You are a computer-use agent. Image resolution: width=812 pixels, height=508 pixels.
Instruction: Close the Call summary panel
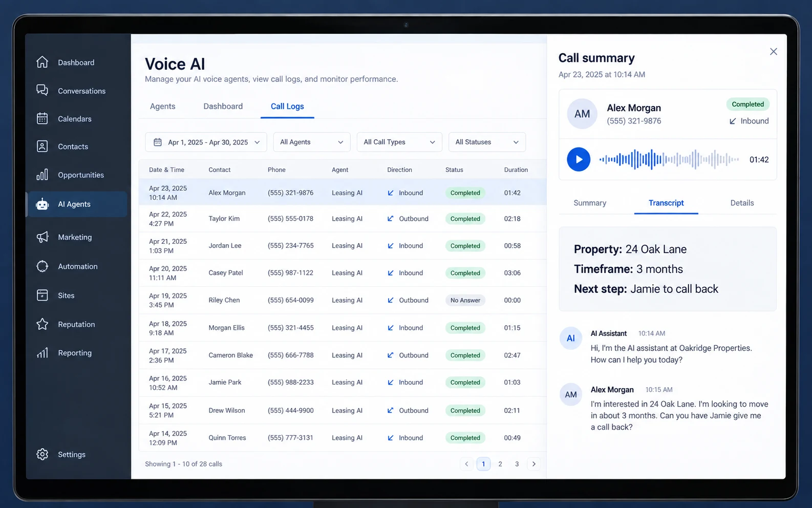[x=774, y=51]
